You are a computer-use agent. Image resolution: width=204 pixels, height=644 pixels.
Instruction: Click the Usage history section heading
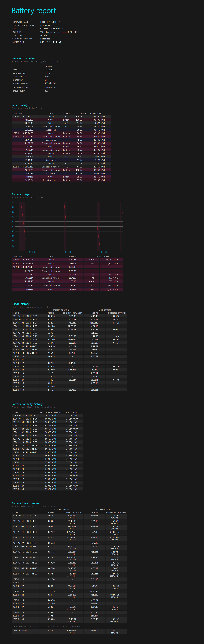click(x=21, y=304)
